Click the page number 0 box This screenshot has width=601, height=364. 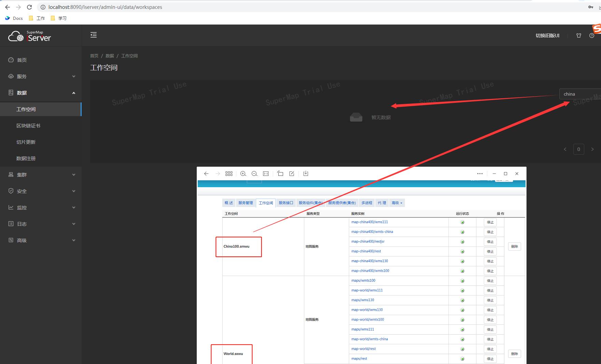pos(578,149)
